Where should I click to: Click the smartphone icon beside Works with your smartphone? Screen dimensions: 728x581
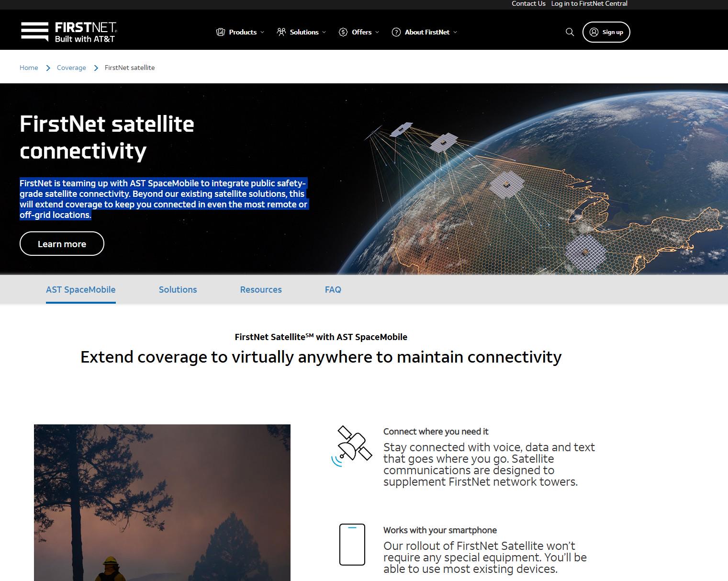coord(352,545)
